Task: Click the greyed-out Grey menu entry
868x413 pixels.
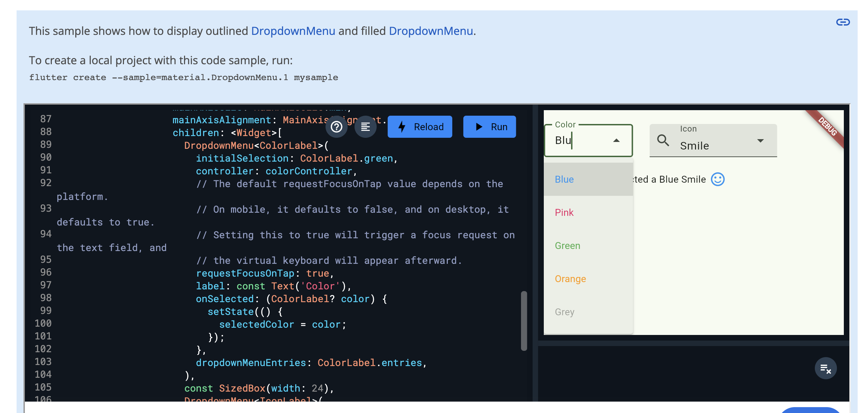Action: click(565, 312)
